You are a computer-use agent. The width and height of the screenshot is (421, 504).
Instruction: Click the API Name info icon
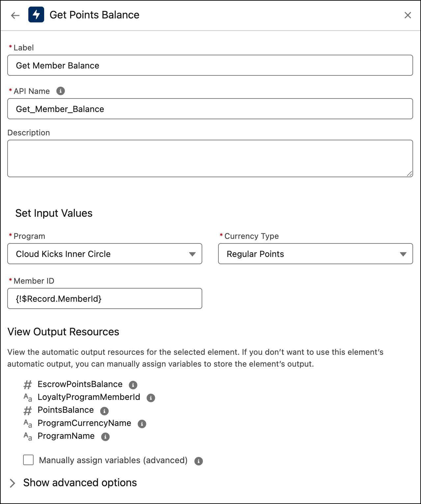(x=61, y=91)
